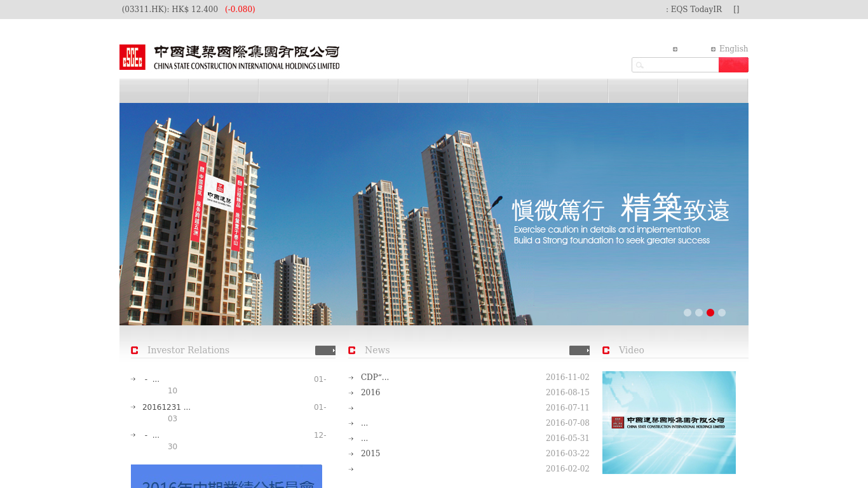
Task: Click the red C icon beside News heading
Action: click(x=351, y=350)
